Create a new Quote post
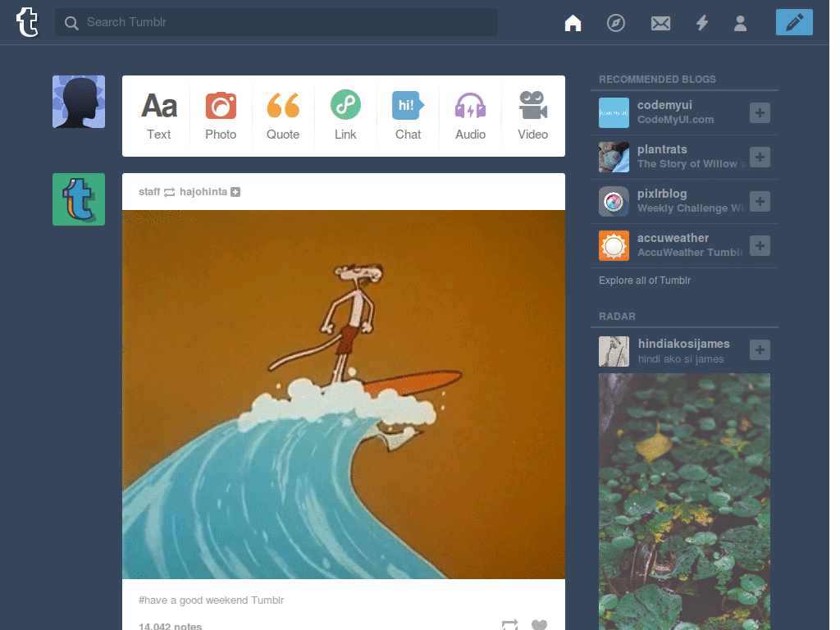This screenshot has height=630, width=840. [283, 116]
